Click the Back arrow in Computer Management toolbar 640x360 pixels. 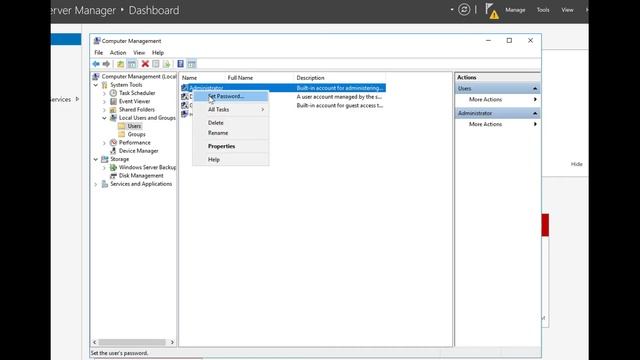pyautogui.click(x=96, y=64)
